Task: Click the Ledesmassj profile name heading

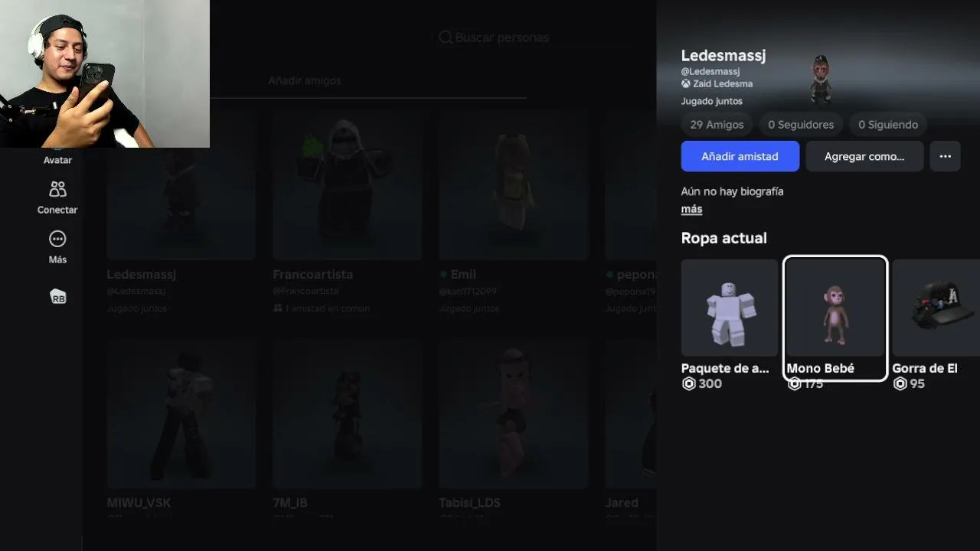Action: 724,55
